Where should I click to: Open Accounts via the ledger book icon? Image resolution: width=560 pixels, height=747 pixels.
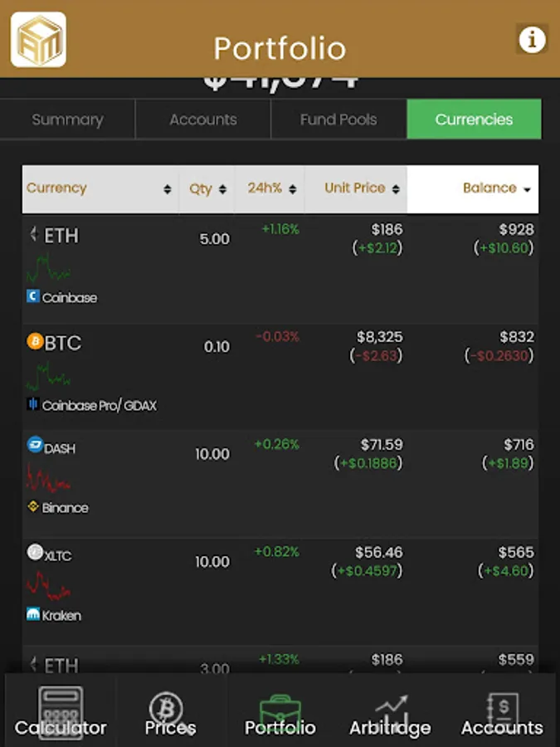point(502,710)
